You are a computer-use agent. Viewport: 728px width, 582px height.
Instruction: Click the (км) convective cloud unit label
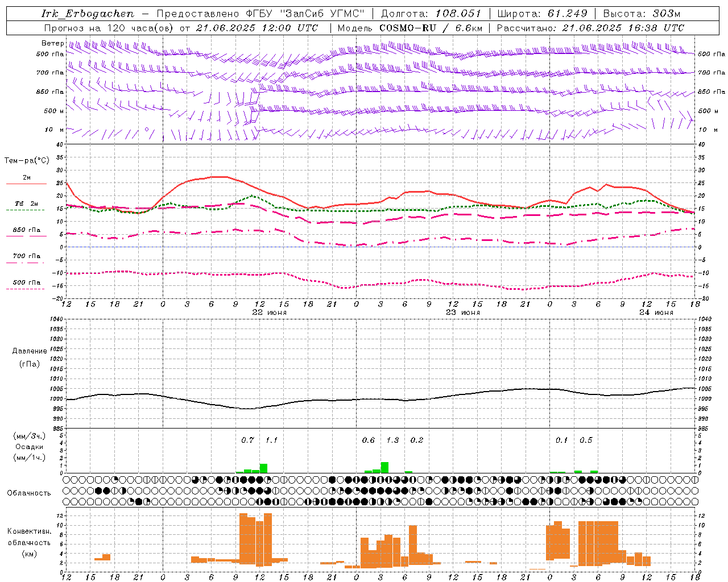pyautogui.click(x=29, y=554)
